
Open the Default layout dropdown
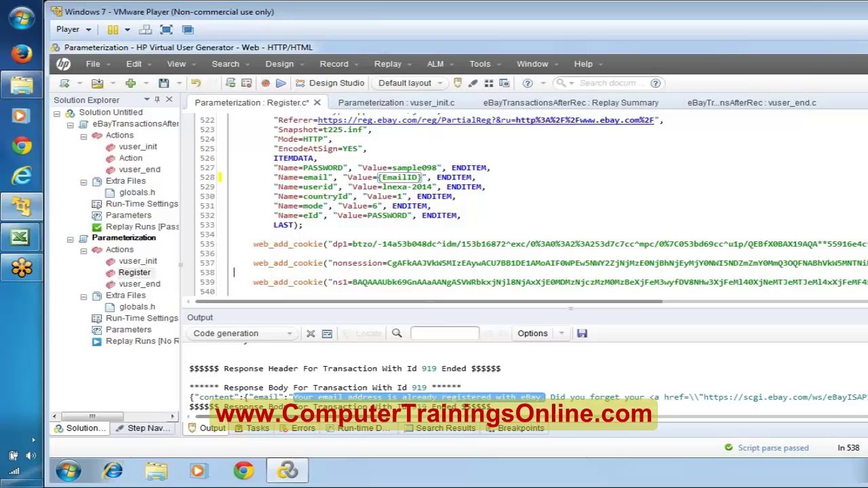click(x=410, y=83)
